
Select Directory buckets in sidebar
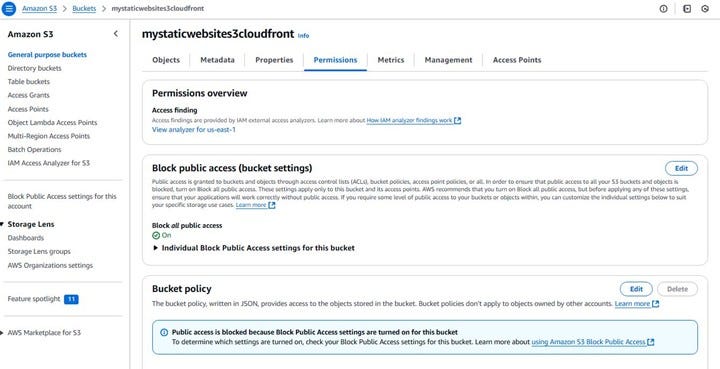point(34,68)
